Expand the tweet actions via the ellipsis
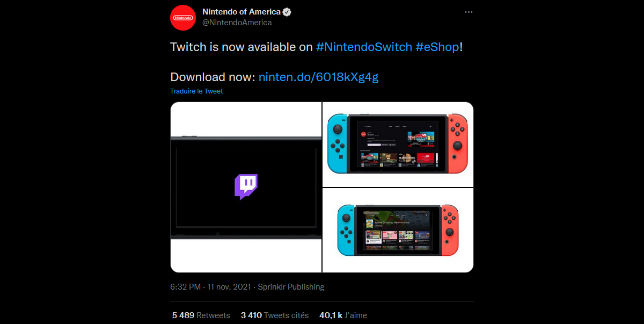 point(469,12)
